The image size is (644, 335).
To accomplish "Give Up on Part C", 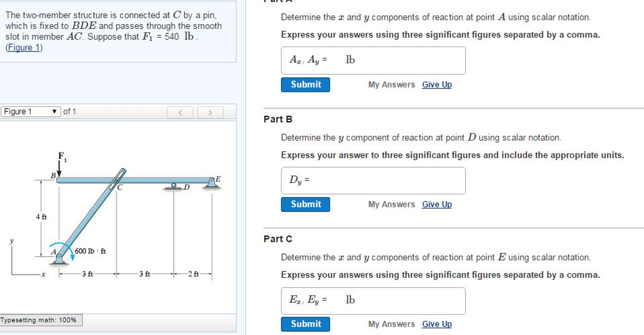I will pyautogui.click(x=437, y=324).
